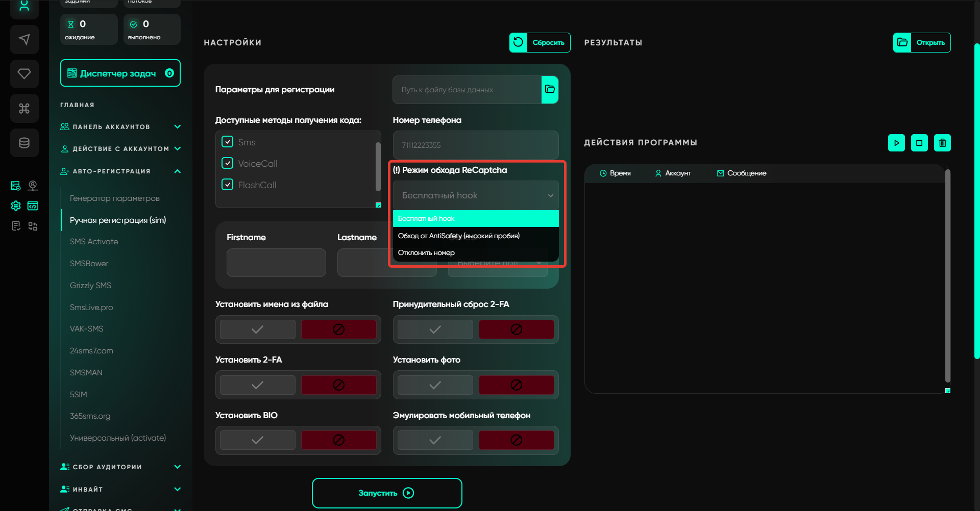Click the trash icon to clear actions
This screenshot has height=511, width=980.
pos(942,143)
